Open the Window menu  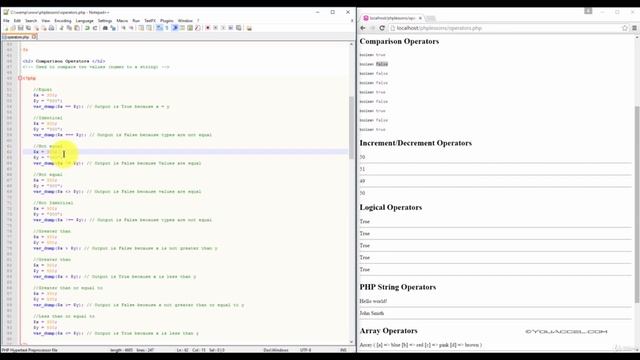pos(185,20)
